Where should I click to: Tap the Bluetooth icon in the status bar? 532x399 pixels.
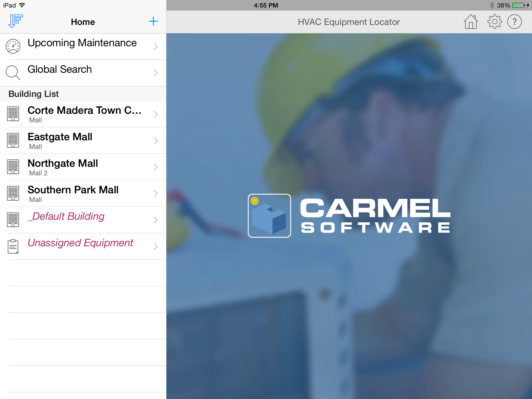(492, 5)
